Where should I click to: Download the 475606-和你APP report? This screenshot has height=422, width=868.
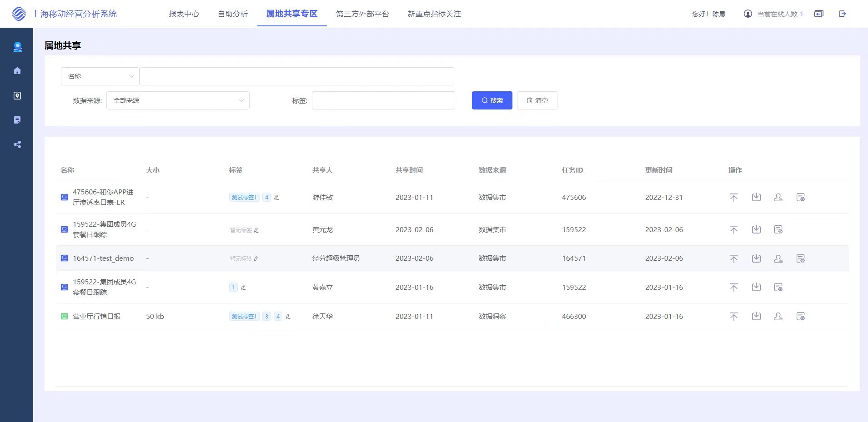coord(756,197)
